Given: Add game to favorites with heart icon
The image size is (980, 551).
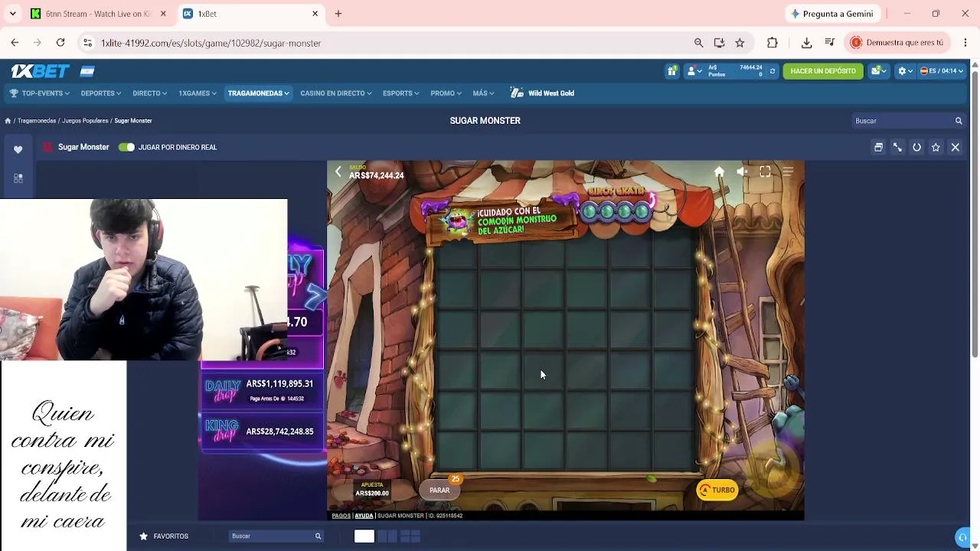Looking at the screenshot, I should tap(18, 149).
